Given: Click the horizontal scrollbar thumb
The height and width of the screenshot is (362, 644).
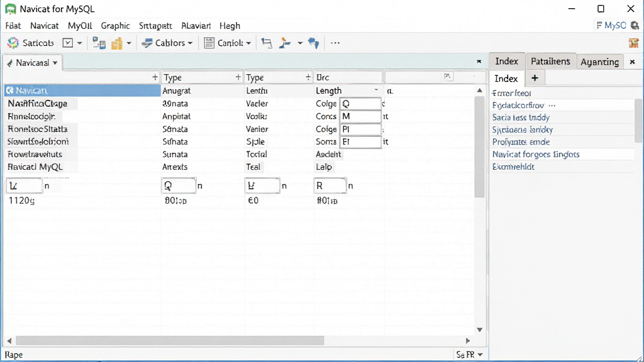Looking at the screenshot, I should (170, 341).
